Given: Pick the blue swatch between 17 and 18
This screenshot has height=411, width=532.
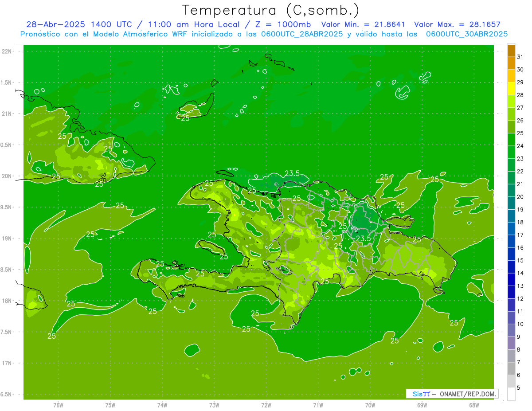Looking at the screenshot, I should click(511, 229).
